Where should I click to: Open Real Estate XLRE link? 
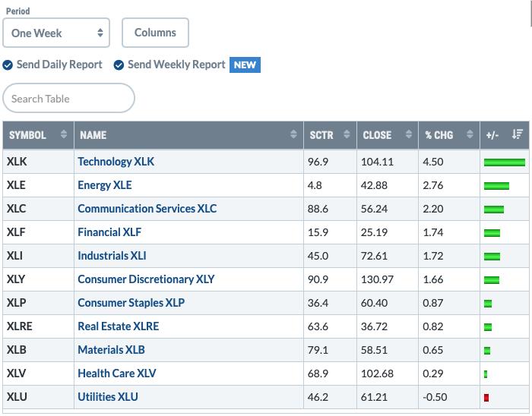(x=119, y=326)
